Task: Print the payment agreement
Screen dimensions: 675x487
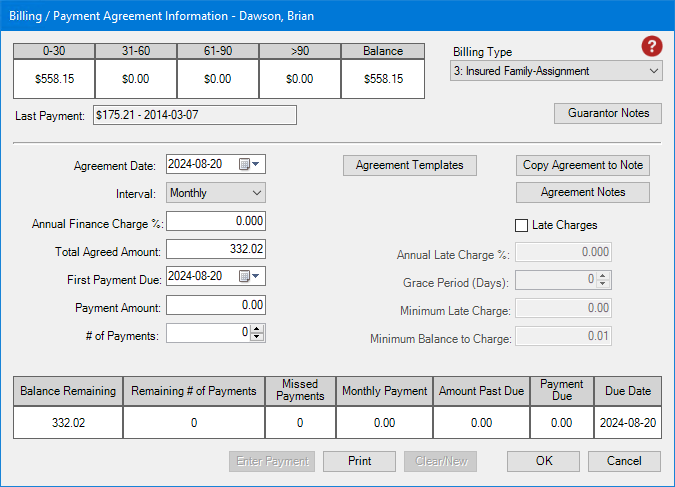Action: coord(359,461)
